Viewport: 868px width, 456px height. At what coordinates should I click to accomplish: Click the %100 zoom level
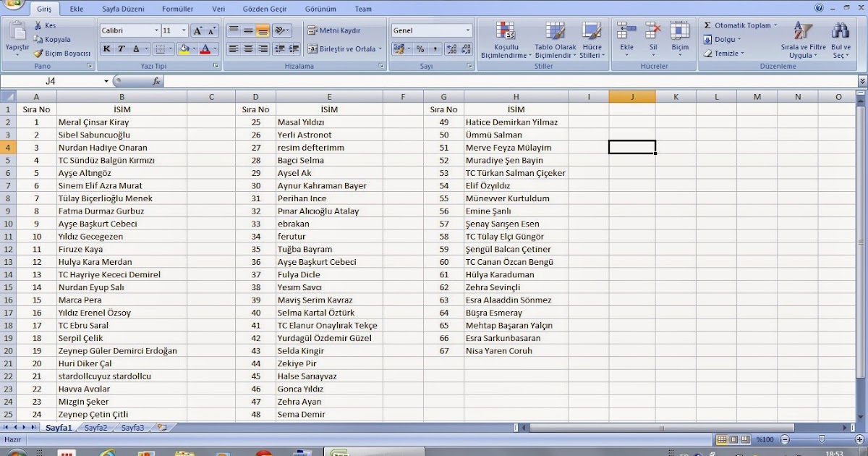765,439
